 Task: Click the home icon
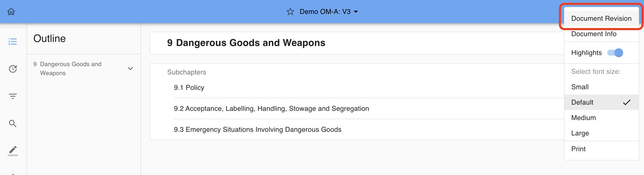[x=11, y=12]
